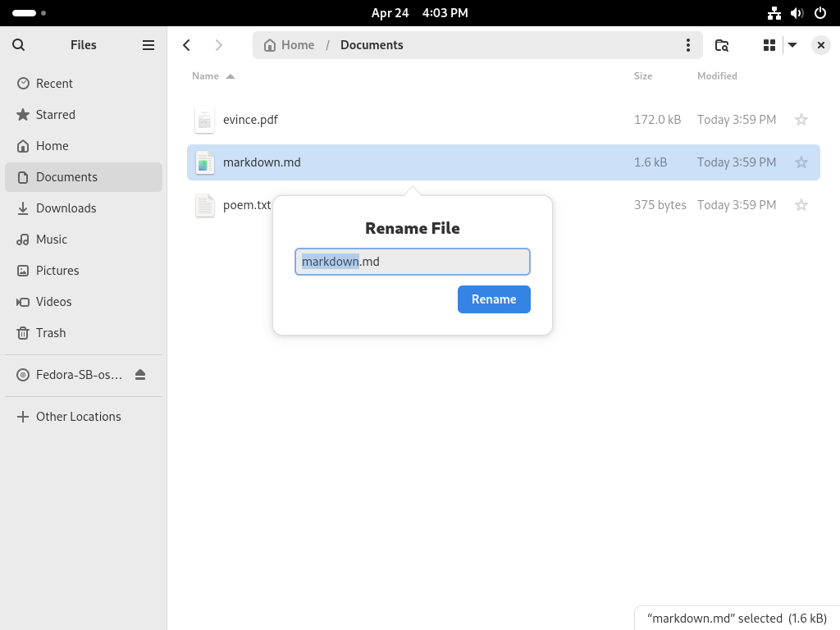This screenshot has width=840, height=630.
Task: Click evince.pdf's Today 3:59 PM date
Action: tap(736, 120)
